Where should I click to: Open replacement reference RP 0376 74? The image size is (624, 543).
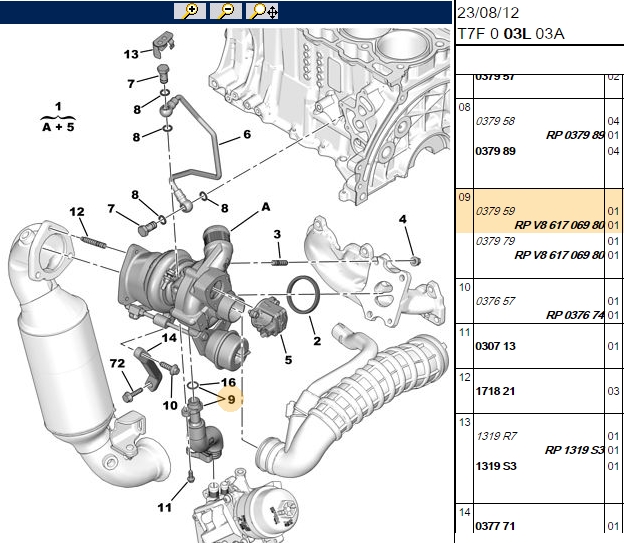click(575, 315)
